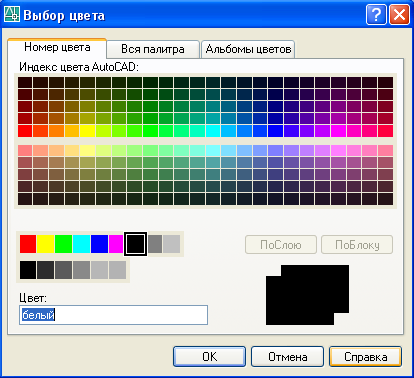
Task: Click the Цвет: label above the field
Action: (x=33, y=298)
